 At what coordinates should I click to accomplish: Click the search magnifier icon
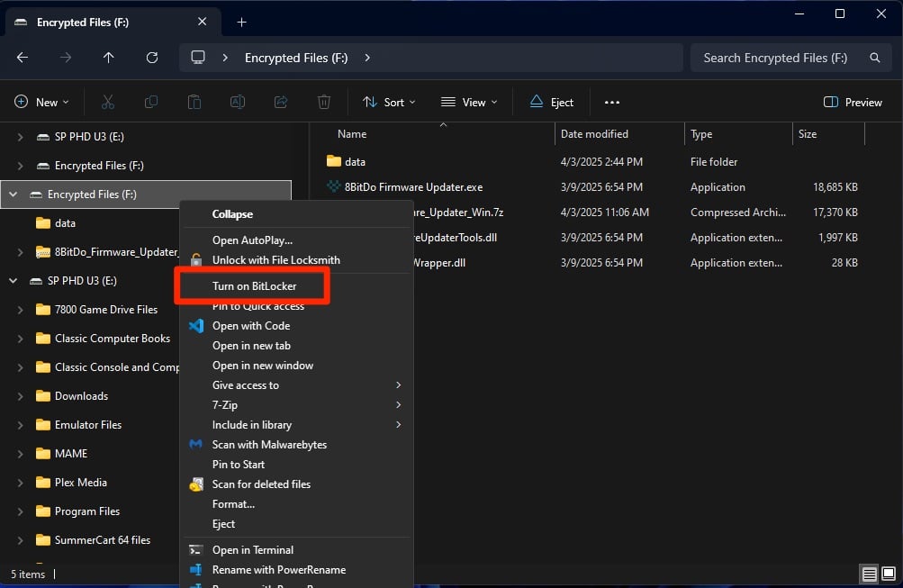[x=875, y=58]
